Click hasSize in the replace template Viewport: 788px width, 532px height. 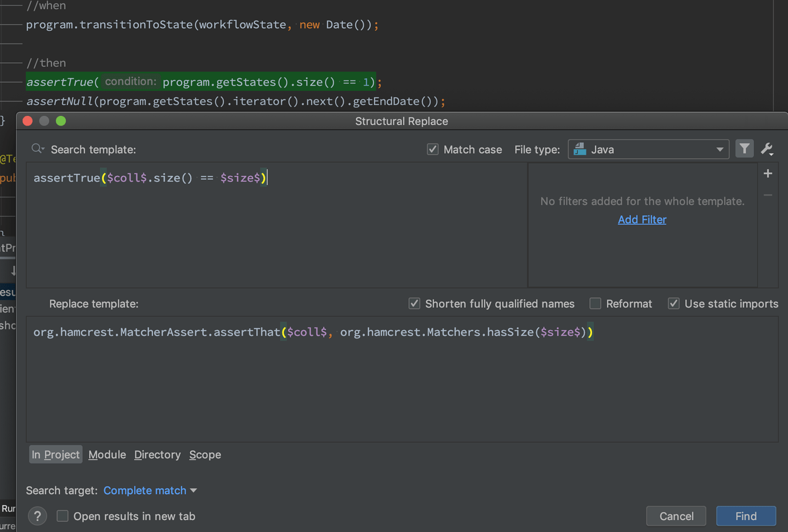510,332
